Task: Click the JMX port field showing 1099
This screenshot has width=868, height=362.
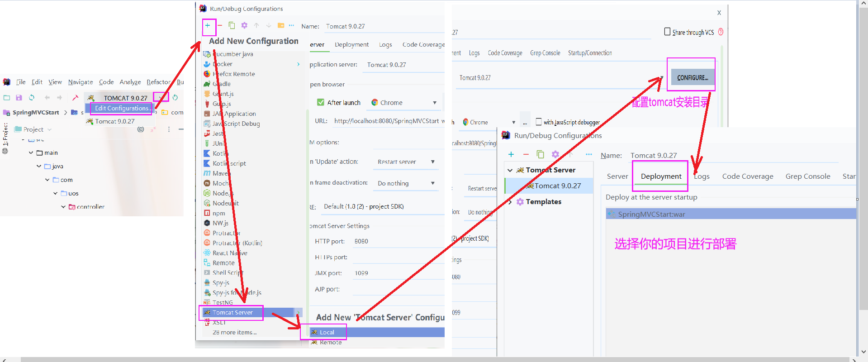Action: click(x=398, y=273)
